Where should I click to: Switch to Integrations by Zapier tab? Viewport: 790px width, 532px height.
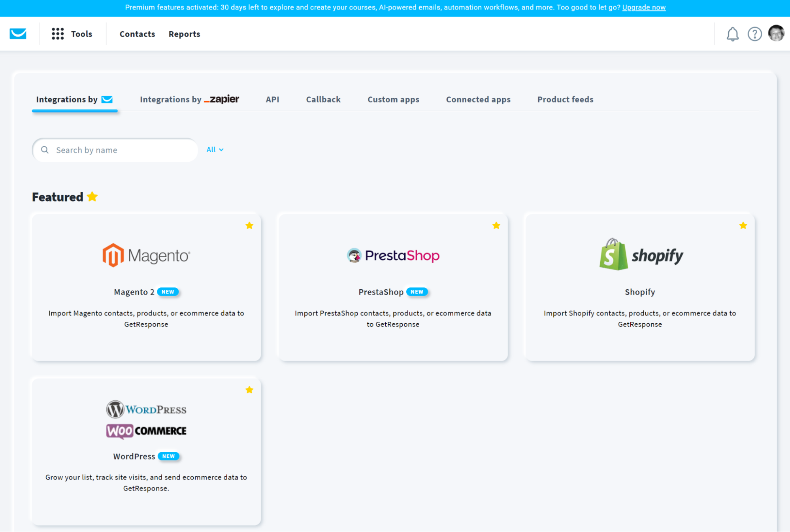point(189,100)
